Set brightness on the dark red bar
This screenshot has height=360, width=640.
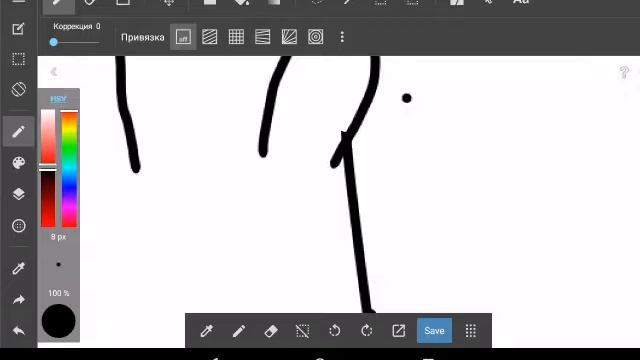48,199
